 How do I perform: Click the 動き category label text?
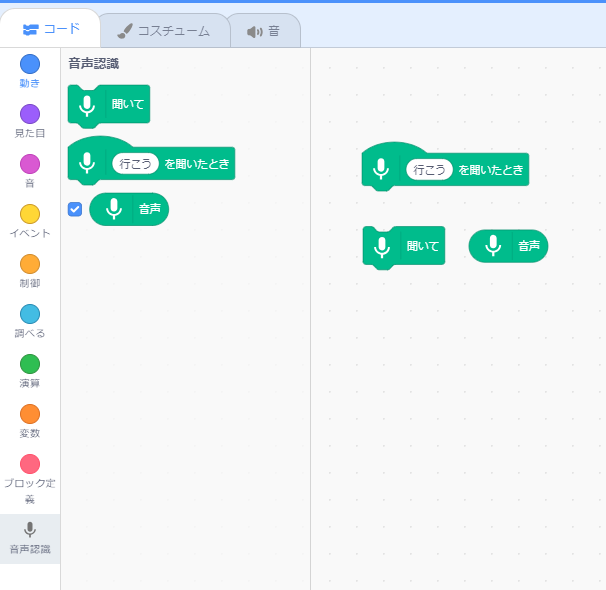30,83
